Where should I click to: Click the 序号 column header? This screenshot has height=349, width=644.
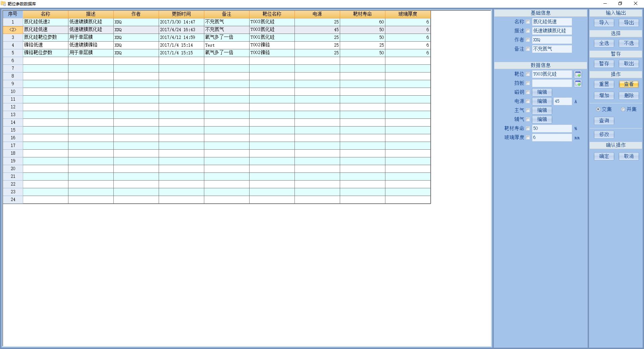13,14
